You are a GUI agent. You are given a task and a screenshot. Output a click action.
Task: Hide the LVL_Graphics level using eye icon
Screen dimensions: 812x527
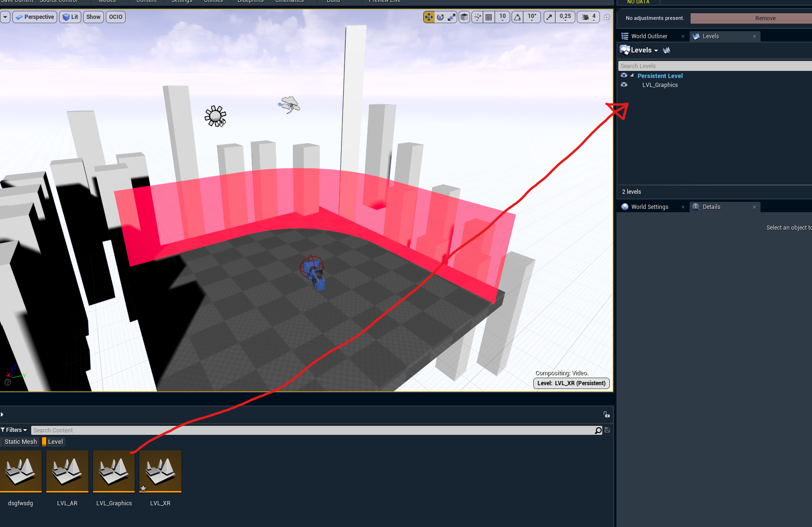(x=624, y=85)
